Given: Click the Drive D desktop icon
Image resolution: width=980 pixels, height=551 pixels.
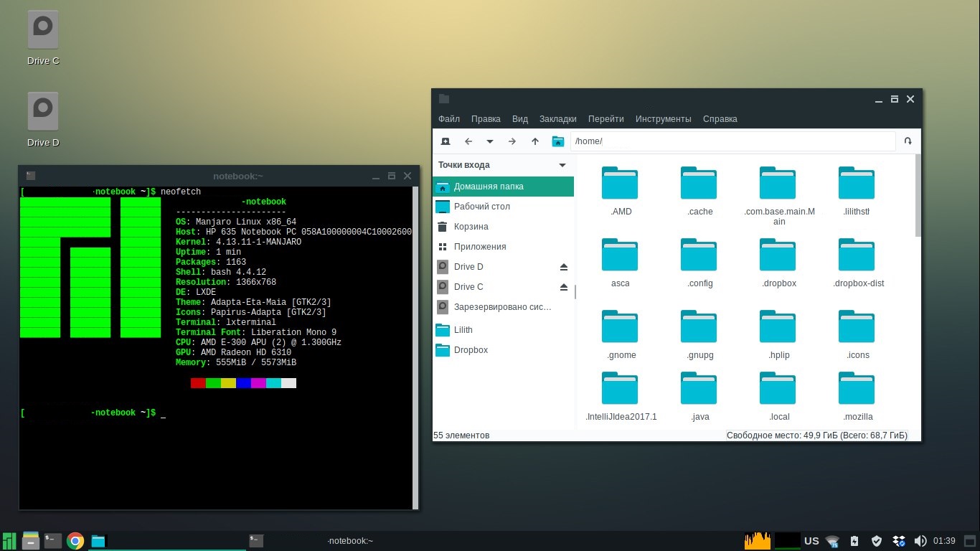Looking at the screenshot, I should [x=43, y=120].
